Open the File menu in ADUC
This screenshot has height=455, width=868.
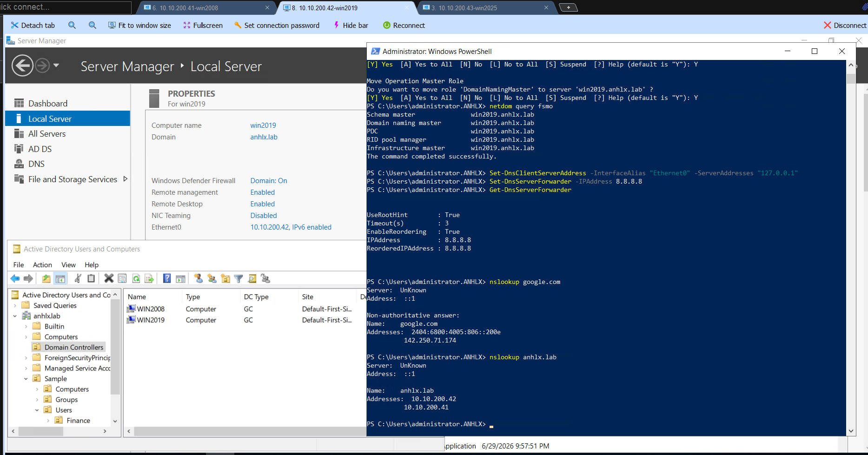19,264
